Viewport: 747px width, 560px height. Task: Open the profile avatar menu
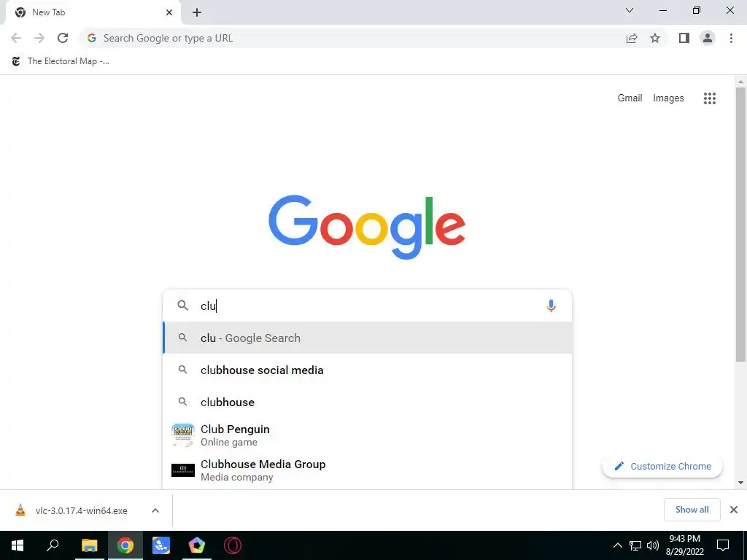click(708, 38)
